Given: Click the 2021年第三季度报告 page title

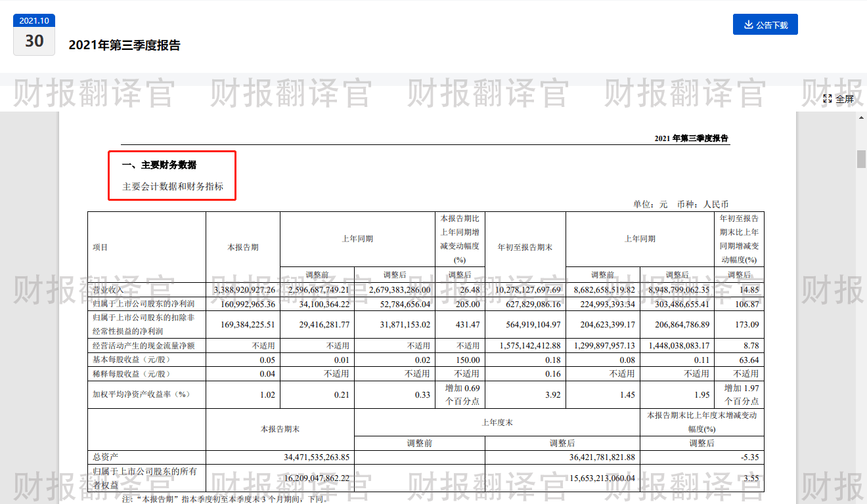Looking at the screenshot, I should tap(124, 45).
